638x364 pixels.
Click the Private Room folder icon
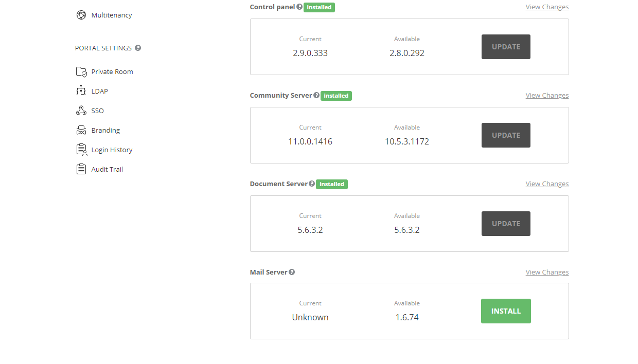pos(81,71)
